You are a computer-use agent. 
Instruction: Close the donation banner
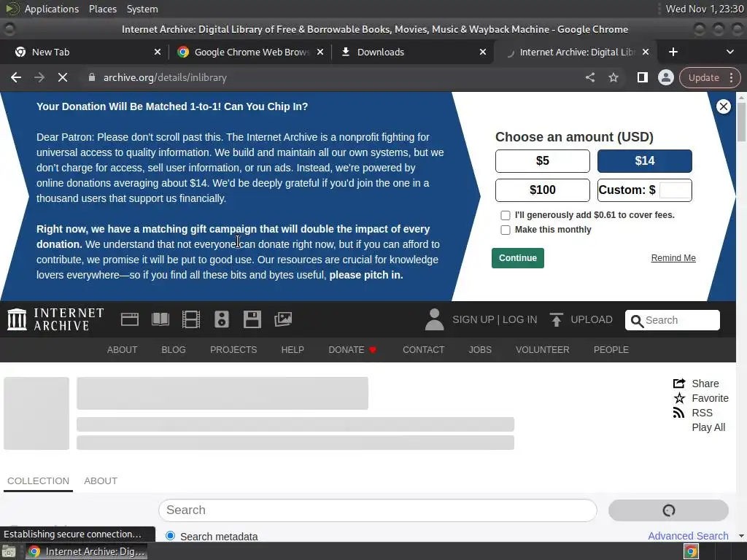[723, 106]
